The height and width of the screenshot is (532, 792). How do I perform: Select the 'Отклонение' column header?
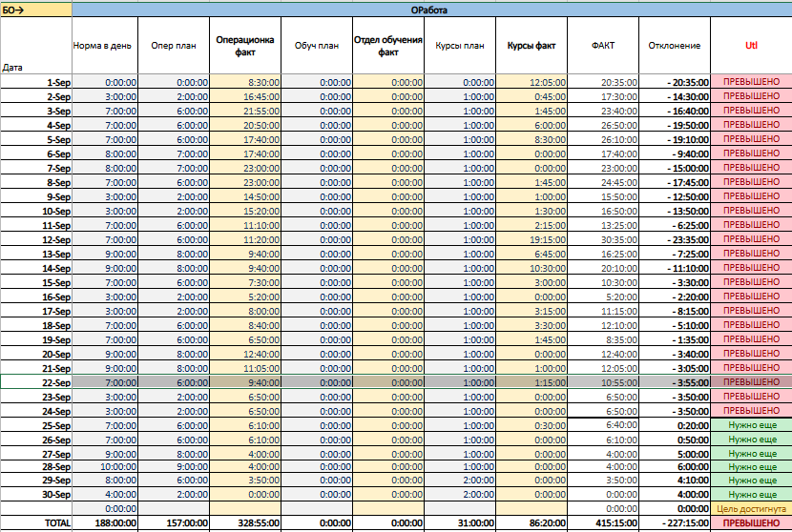(x=675, y=46)
